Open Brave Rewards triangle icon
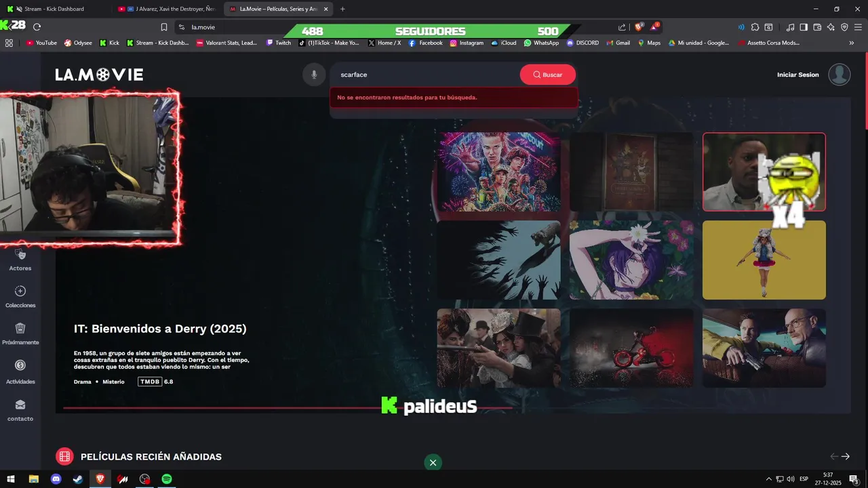Screen dimensions: 868x488 pyautogui.click(x=654, y=27)
